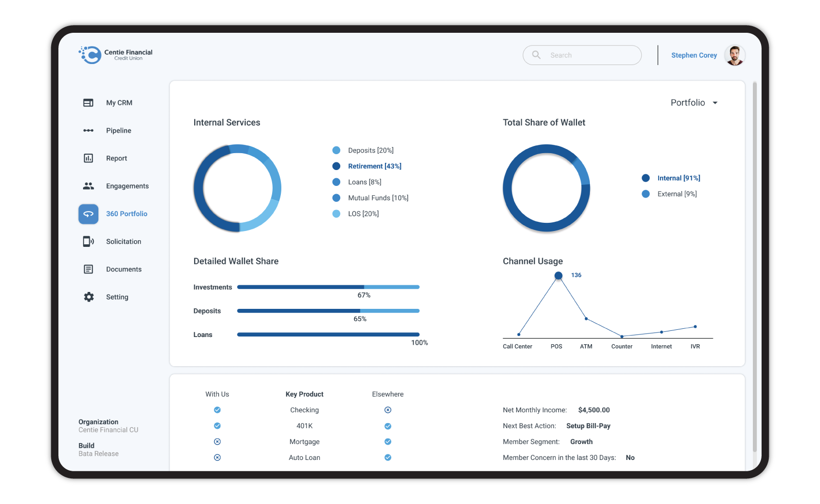820x504 pixels.
Task: Click the Report chart icon
Action: pyautogui.click(x=88, y=158)
